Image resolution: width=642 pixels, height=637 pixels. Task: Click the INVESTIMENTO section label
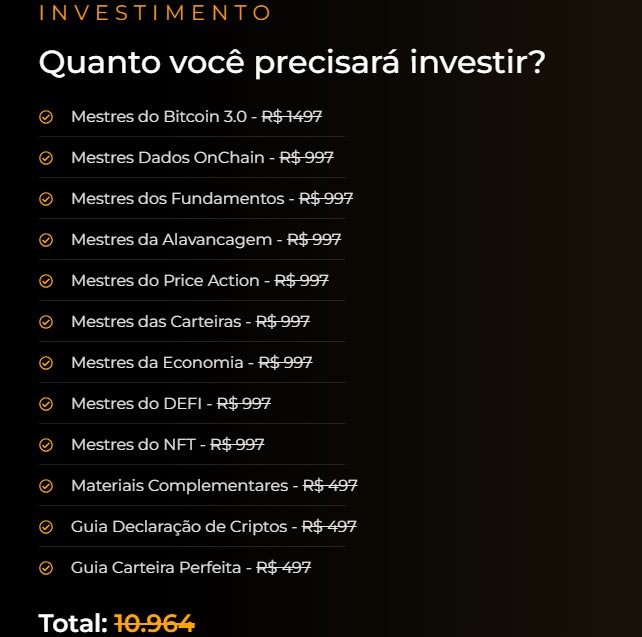[x=155, y=13]
